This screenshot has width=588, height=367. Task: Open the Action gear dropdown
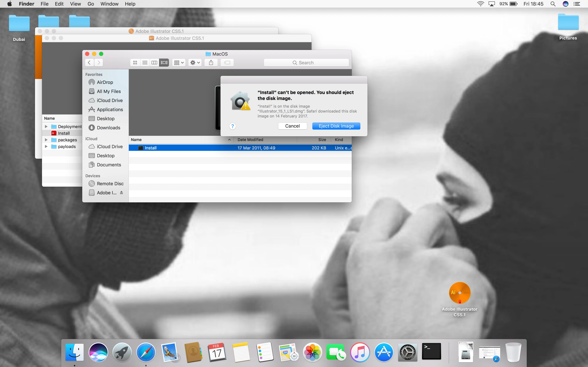(195, 63)
